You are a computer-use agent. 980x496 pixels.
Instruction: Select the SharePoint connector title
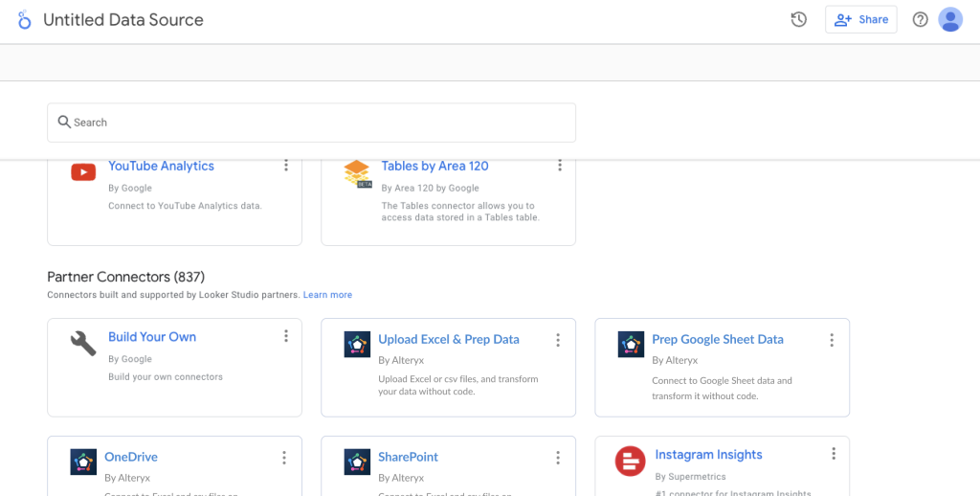(408, 457)
